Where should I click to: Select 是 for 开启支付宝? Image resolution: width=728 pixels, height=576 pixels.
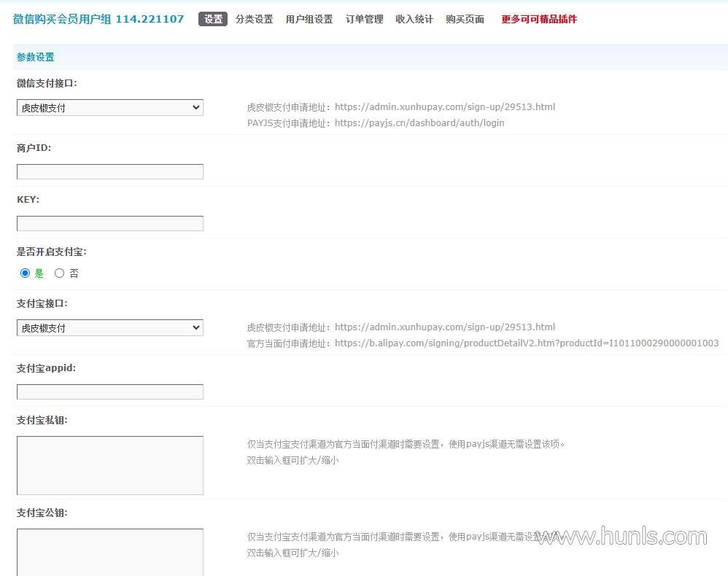coord(25,273)
